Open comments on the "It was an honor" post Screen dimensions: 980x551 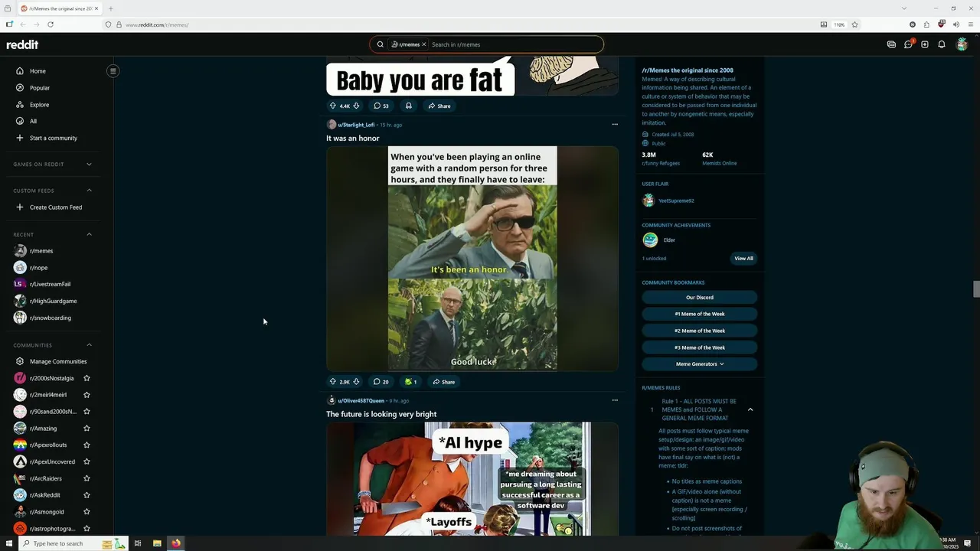coord(381,382)
